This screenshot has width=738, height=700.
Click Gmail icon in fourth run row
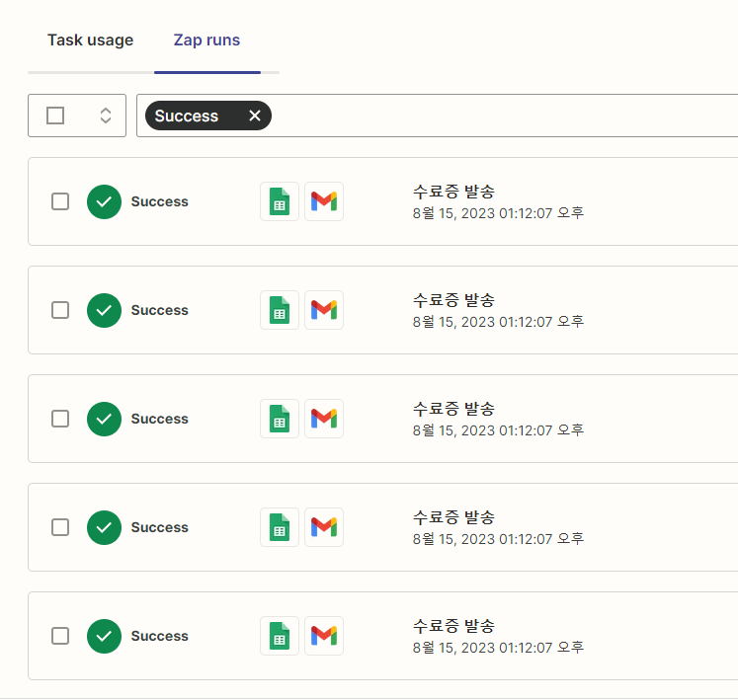pos(324,527)
